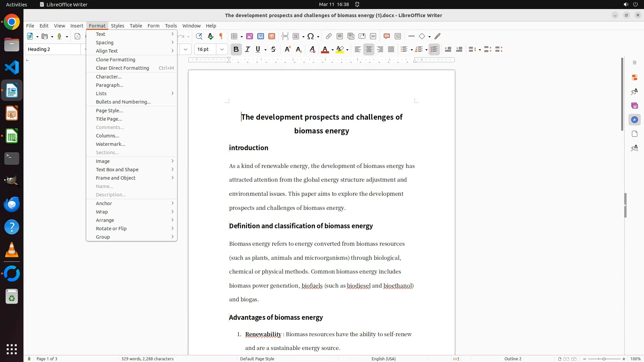Click the zoom slider in status bar
The height and width of the screenshot is (362, 644).
(604, 359)
